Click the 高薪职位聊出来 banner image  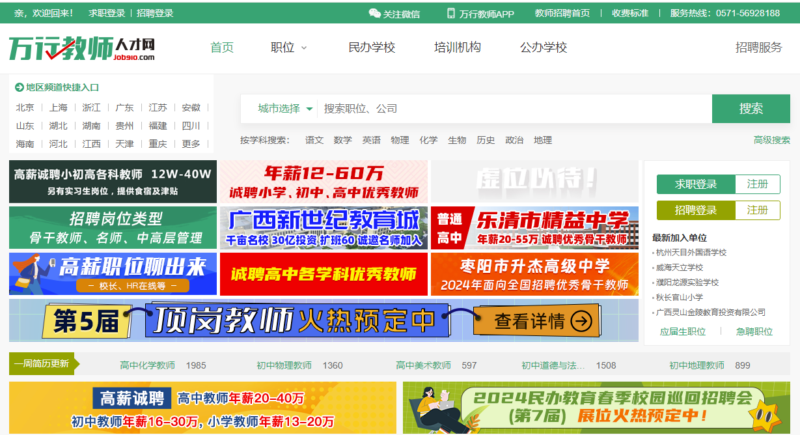pos(112,274)
